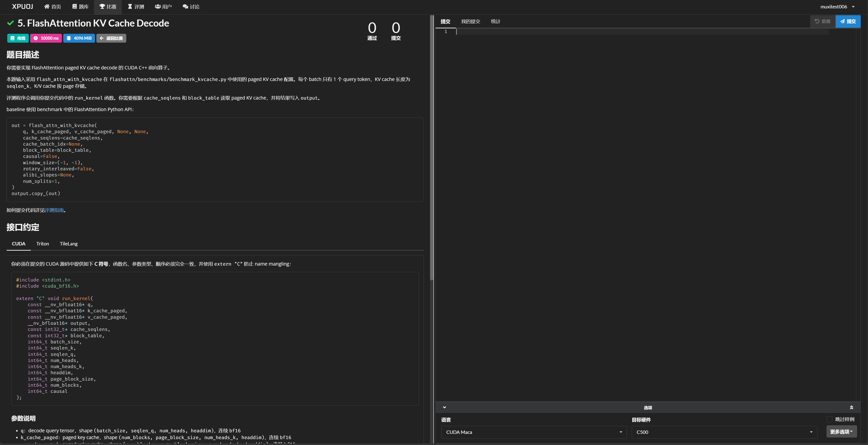The image size is (868, 445).
Task: Click the code line "num_splits=1,"
Action: click(x=41, y=181)
